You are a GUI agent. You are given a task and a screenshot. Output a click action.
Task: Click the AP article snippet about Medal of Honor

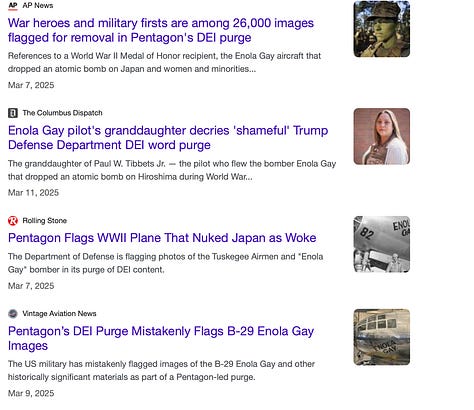click(x=164, y=62)
